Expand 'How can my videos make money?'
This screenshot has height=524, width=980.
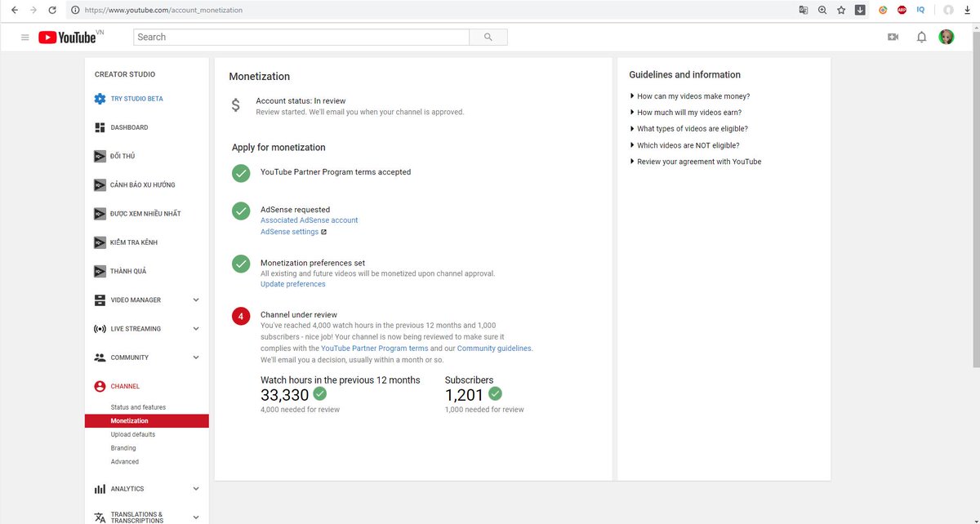[689, 96]
